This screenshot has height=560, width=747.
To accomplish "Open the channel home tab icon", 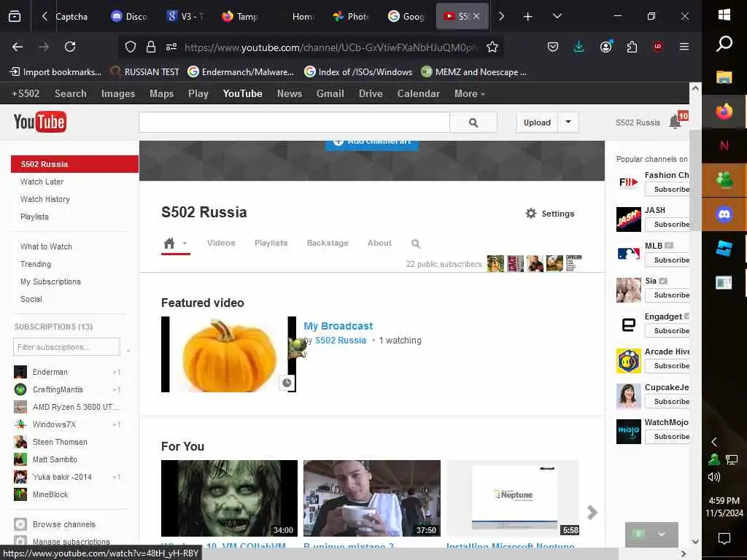I will [169, 244].
